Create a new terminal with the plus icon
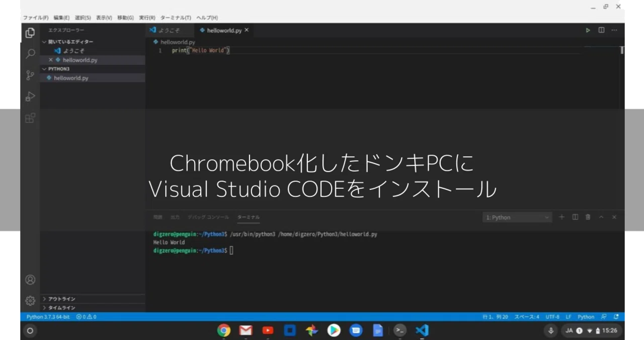The image size is (644, 340). click(x=562, y=217)
